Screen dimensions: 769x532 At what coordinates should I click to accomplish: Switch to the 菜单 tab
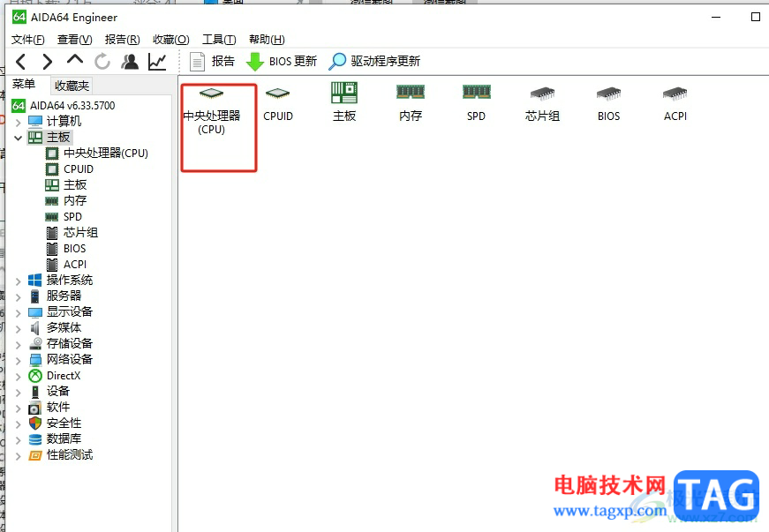24,85
